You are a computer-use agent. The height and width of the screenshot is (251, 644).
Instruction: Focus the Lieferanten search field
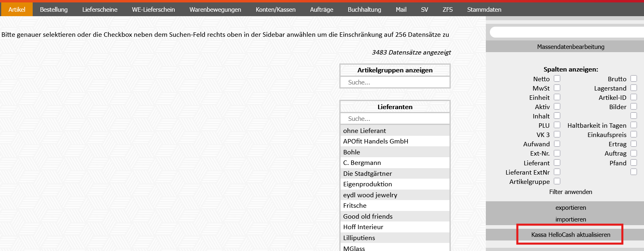[395, 119]
